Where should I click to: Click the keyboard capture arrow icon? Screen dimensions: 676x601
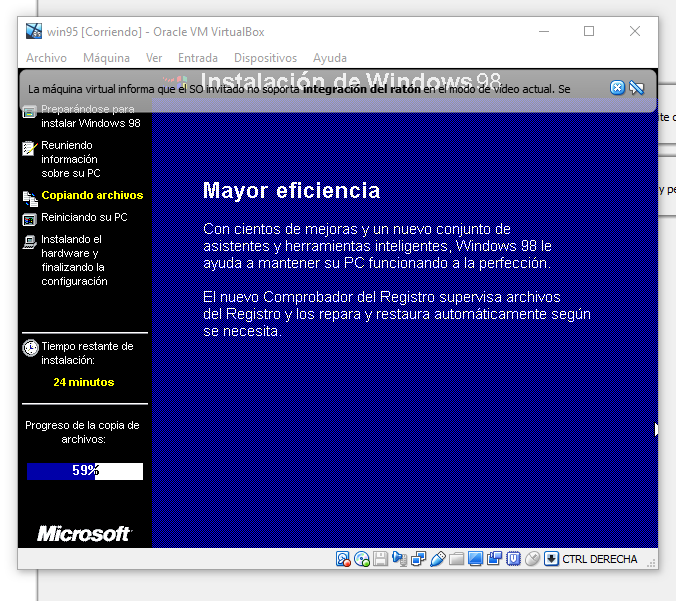(x=551, y=559)
